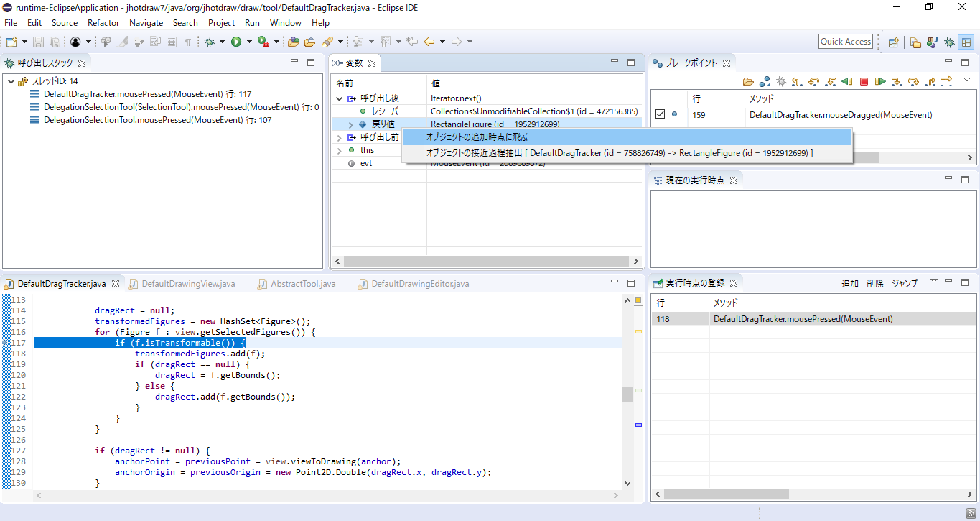The width and height of the screenshot is (980, 521).
Task: Click the editor vertical scrollbar thumb
Action: coord(627,394)
